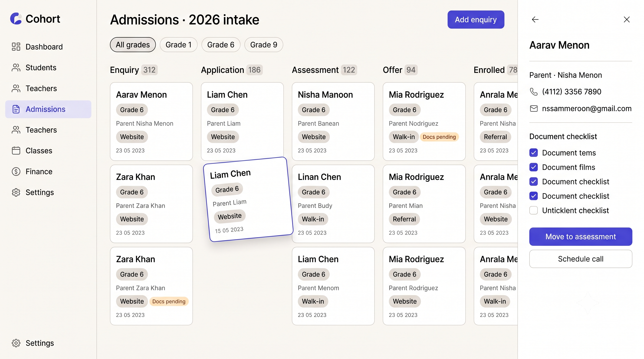The image size is (644, 359).
Task: Filter by Grade 9
Action: pos(264,45)
